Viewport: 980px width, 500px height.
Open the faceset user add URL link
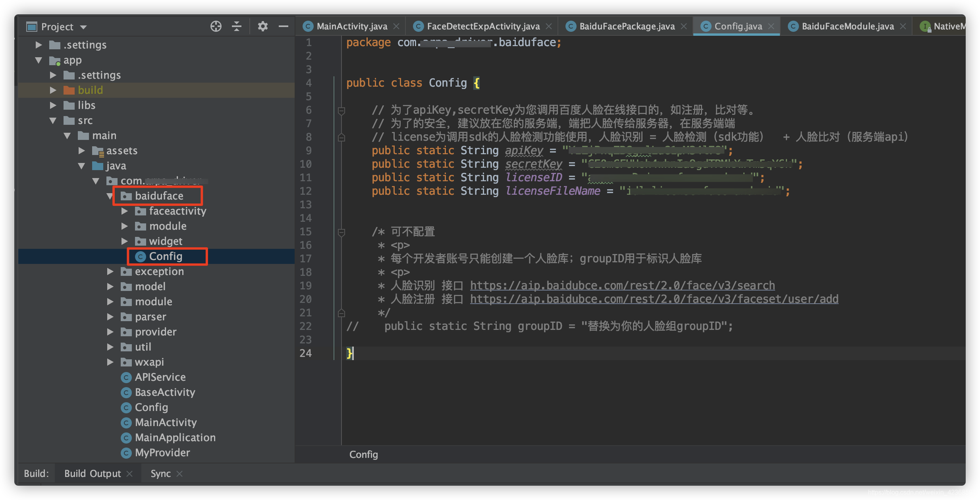click(654, 299)
